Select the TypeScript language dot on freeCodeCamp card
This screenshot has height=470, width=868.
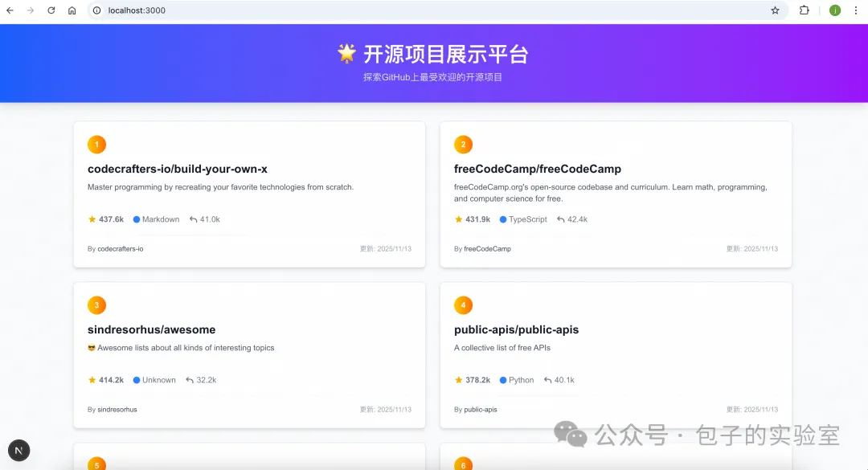pyautogui.click(x=502, y=219)
